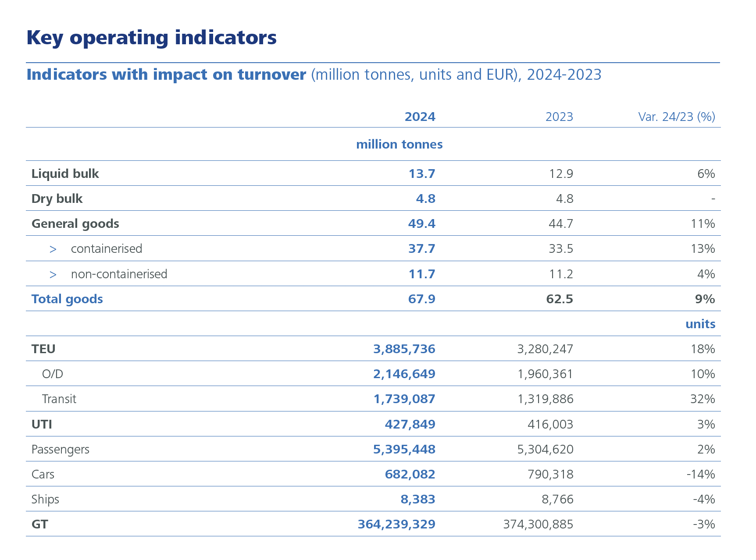Click the TEU row label
This screenshot has width=756, height=560.
[x=43, y=349]
